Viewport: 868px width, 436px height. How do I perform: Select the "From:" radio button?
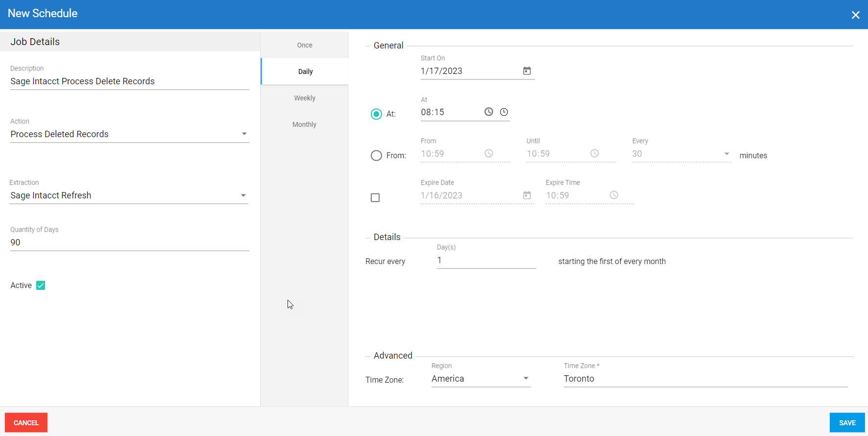coord(376,156)
